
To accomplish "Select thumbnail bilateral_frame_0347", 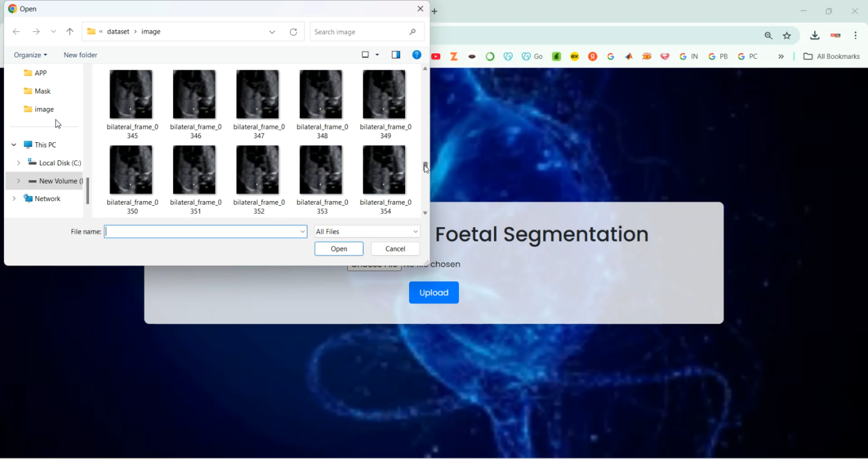I will coord(258,95).
